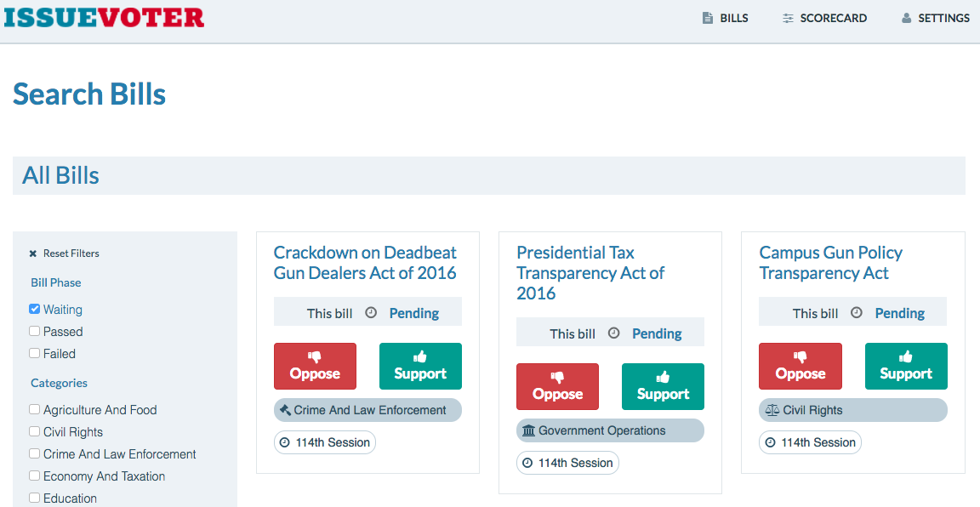The image size is (980, 507).
Task: Enable the Passed bill phase filter
Action: point(34,331)
